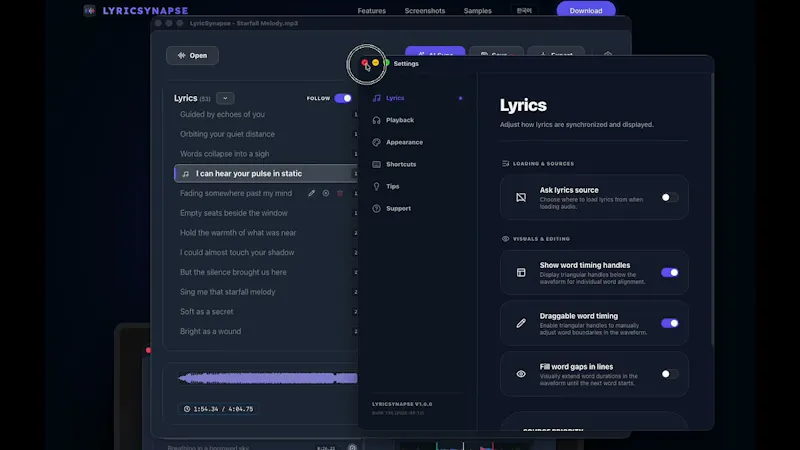The height and width of the screenshot is (450, 800).
Task: Click music note icon on highlighted lyric
Action: coord(186,174)
